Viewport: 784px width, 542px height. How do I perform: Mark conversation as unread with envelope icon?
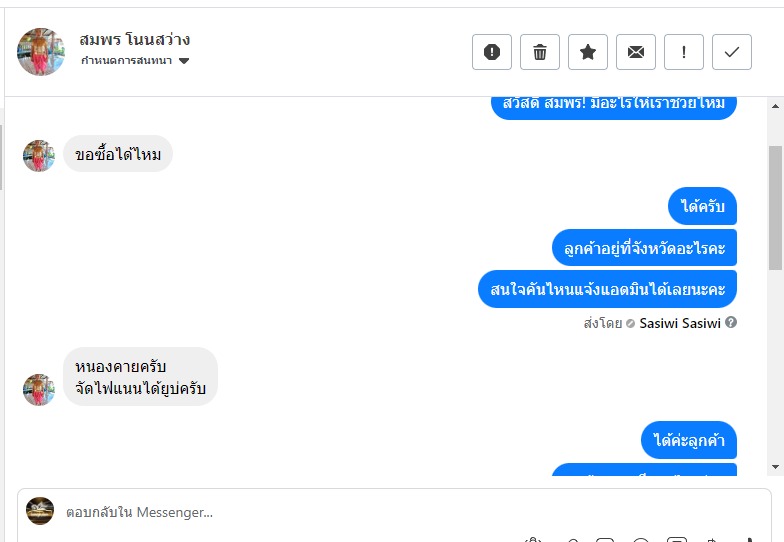636,52
